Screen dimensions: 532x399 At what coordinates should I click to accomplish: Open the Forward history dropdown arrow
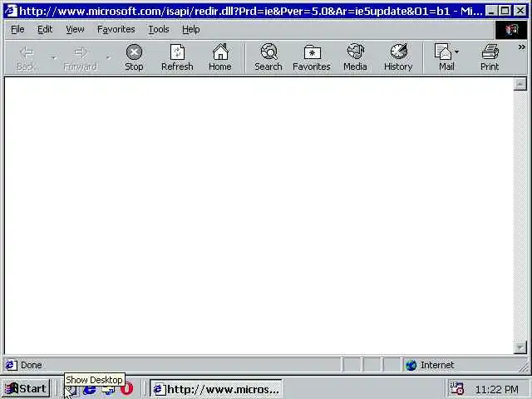point(108,58)
